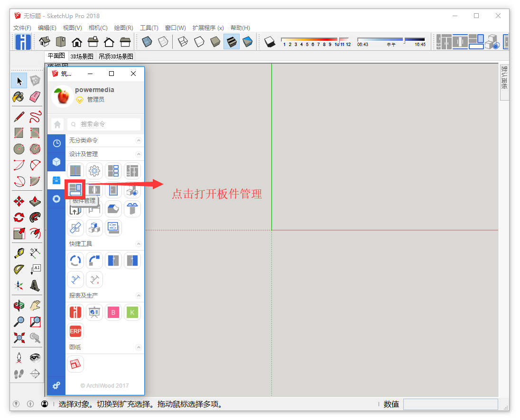Collapse the 设计及管理 section

pos(138,154)
